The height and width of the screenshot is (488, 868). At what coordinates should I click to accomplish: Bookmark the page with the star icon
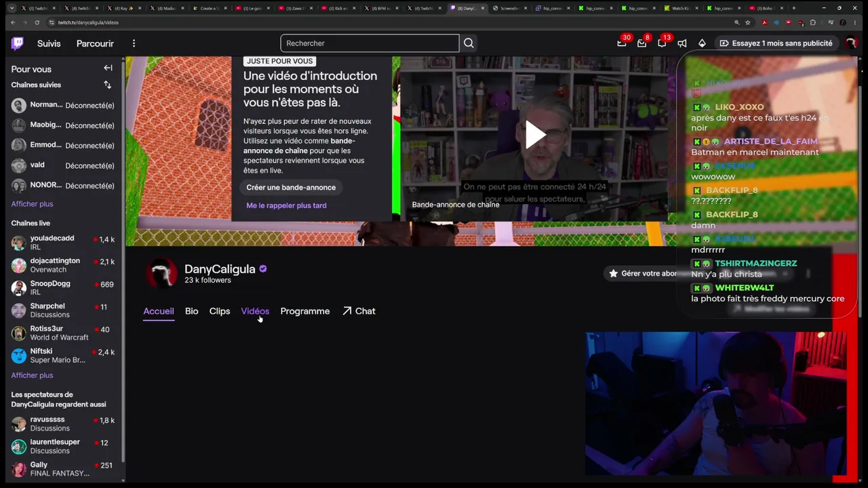coord(748,22)
